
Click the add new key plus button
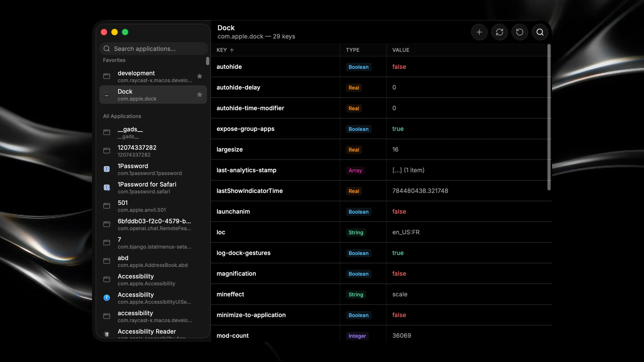tap(479, 32)
